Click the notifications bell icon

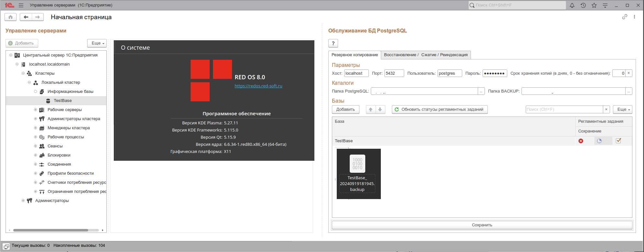pyautogui.click(x=572, y=5)
